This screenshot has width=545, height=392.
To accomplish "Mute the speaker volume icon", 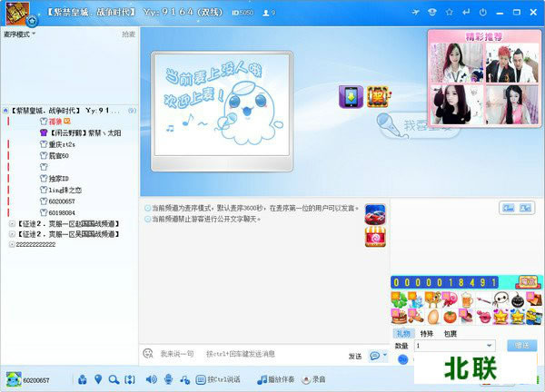I will pos(151,379).
